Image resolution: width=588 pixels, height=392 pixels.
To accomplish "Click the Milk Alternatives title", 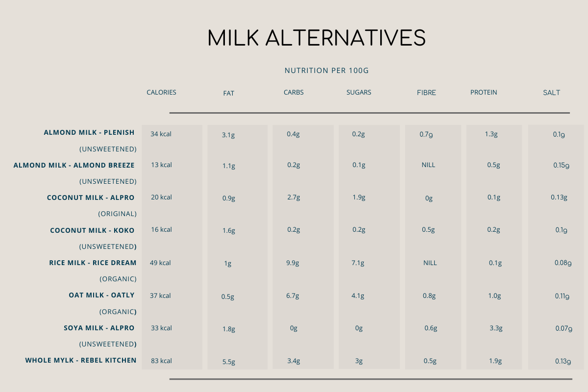I will coord(317,38).
